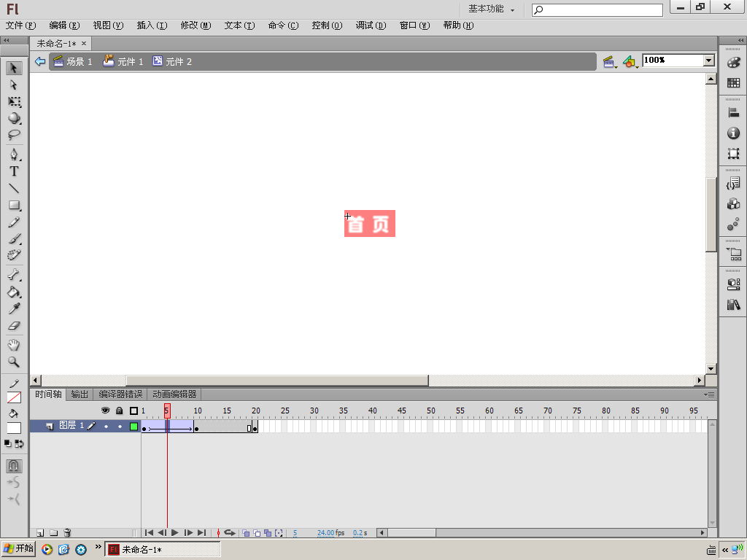This screenshot has width=747, height=560.
Task: Open the Swatches panel icon
Action: point(733,83)
